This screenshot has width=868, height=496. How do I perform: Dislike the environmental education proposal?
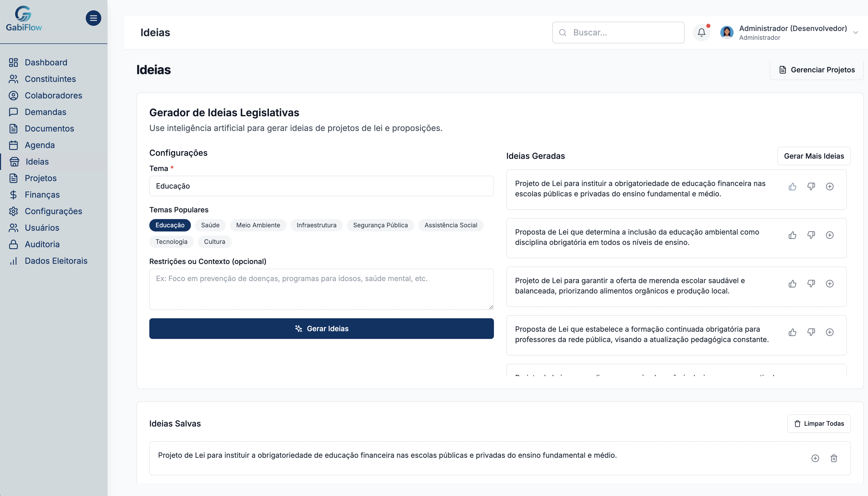point(811,235)
